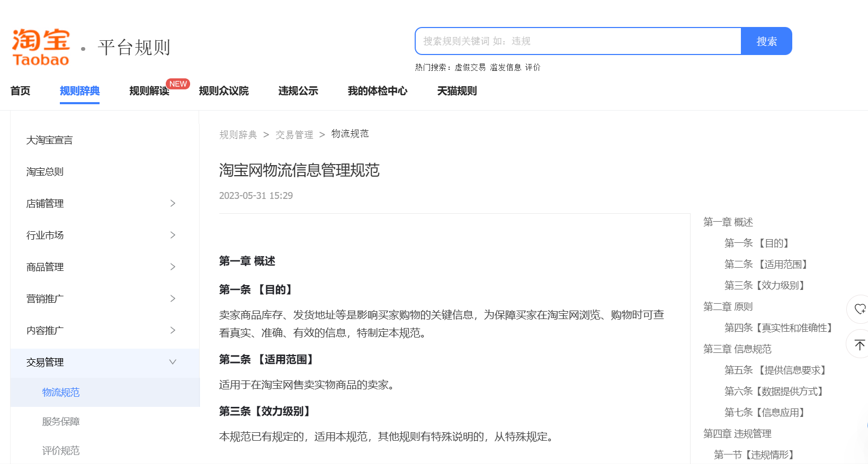Jump to 第一章 概述 in outline
This screenshot has height=464, width=868.
coord(728,222)
